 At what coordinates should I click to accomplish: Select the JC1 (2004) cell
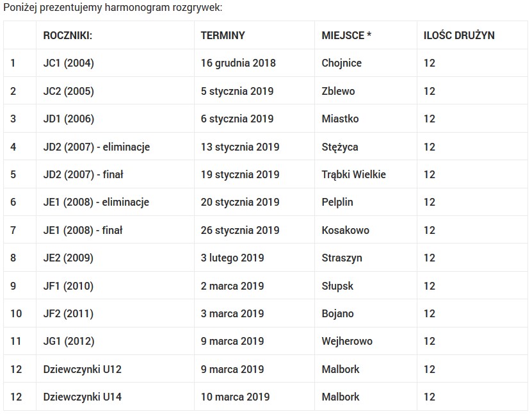pyautogui.click(x=69, y=63)
